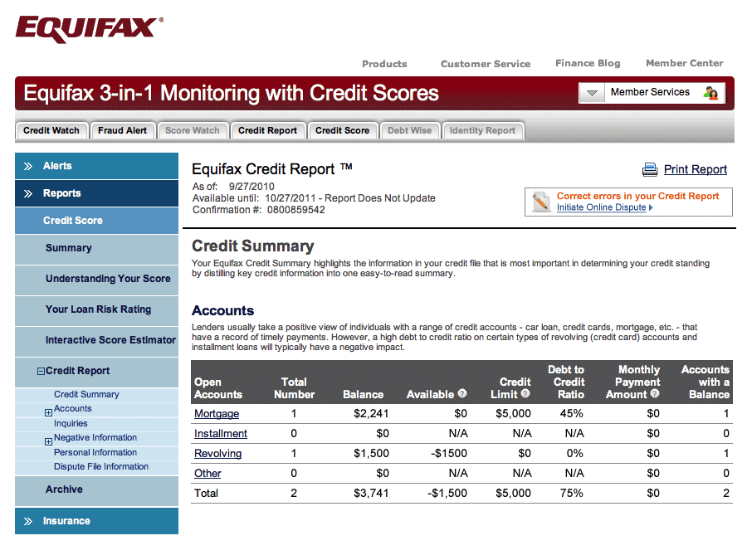
Task: Click help icon beside Credit Limit header
Action: click(x=525, y=394)
